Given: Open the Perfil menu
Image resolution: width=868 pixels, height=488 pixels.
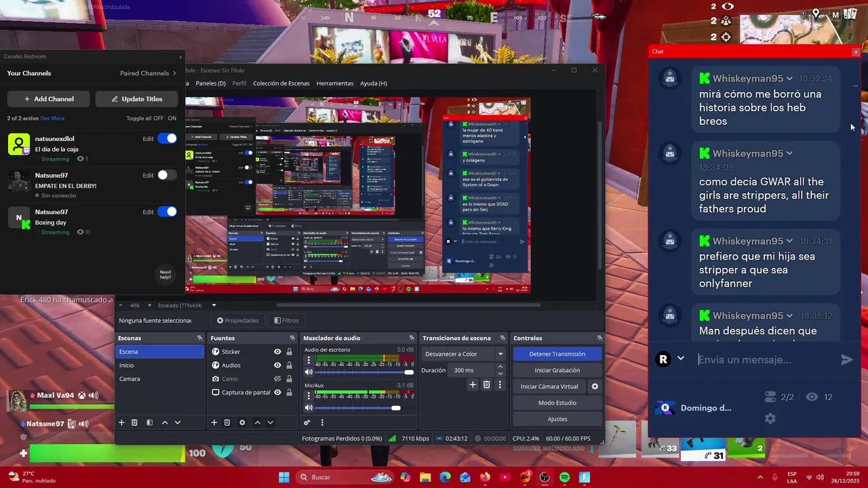Looking at the screenshot, I should (239, 83).
